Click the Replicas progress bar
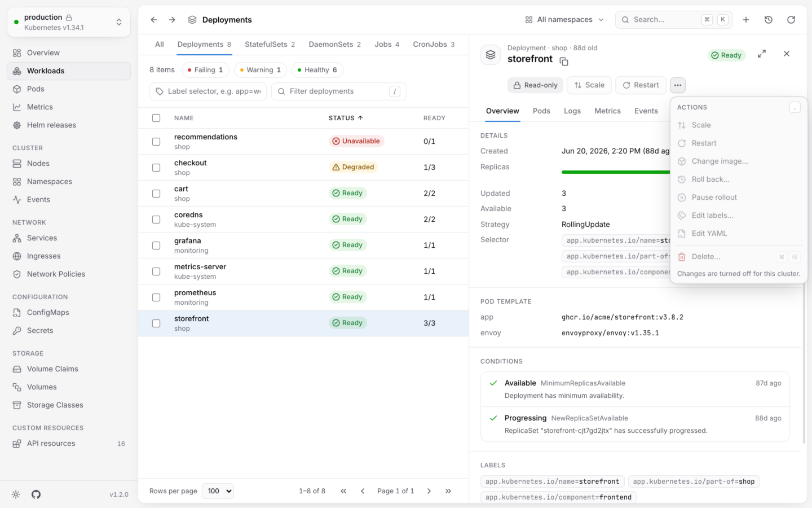This screenshot has width=812, height=508. tap(616, 172)
